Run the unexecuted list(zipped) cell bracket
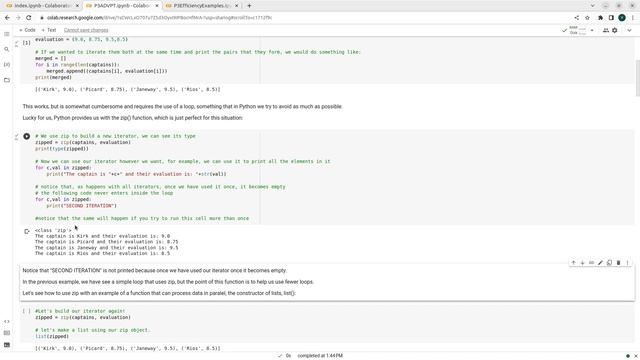 coord(27,311)
